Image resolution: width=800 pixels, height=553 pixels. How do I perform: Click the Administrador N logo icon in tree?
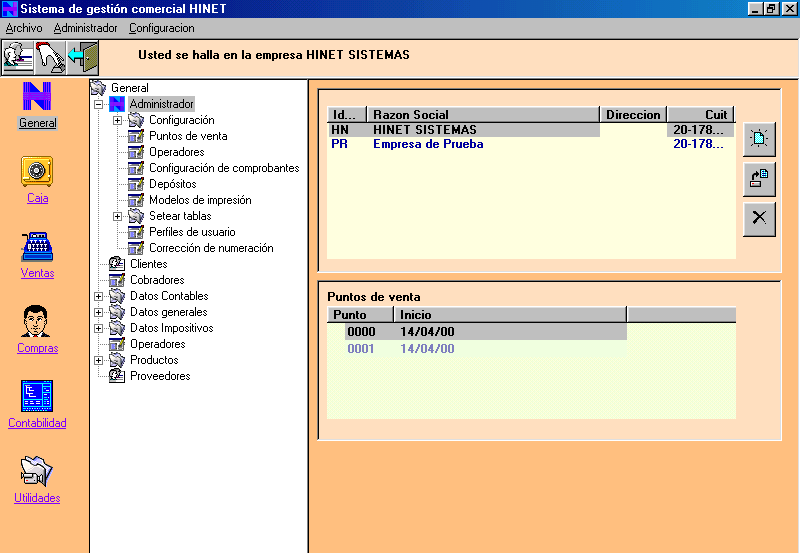tap(117, 104)
